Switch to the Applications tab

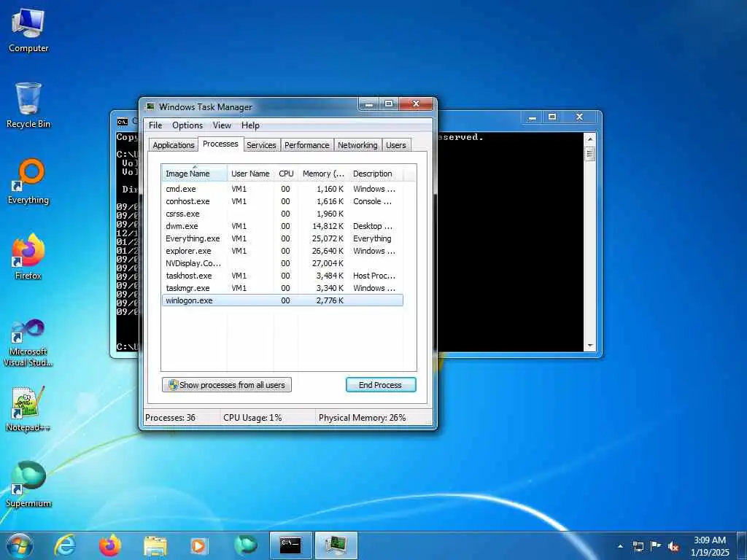click(x=174, y=145)
